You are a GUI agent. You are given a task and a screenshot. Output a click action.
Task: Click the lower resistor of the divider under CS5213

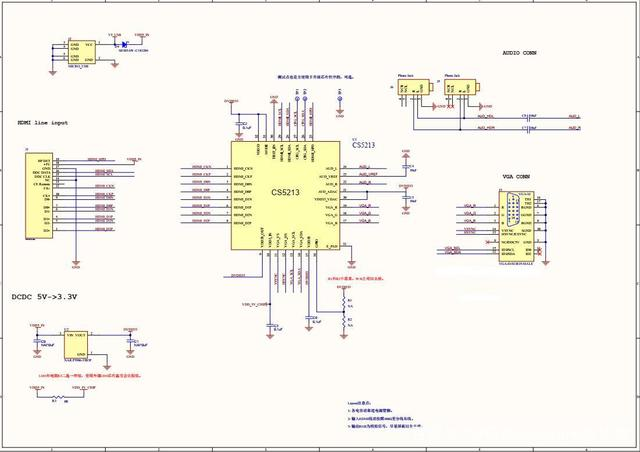click(x=344, y=321)
